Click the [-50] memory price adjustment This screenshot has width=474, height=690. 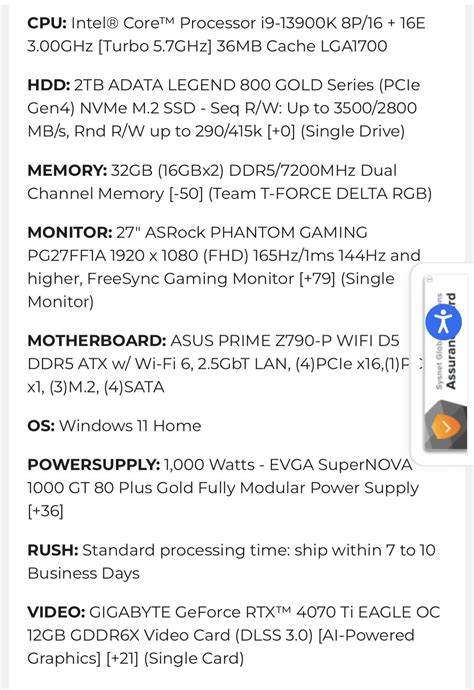(186, 194)
